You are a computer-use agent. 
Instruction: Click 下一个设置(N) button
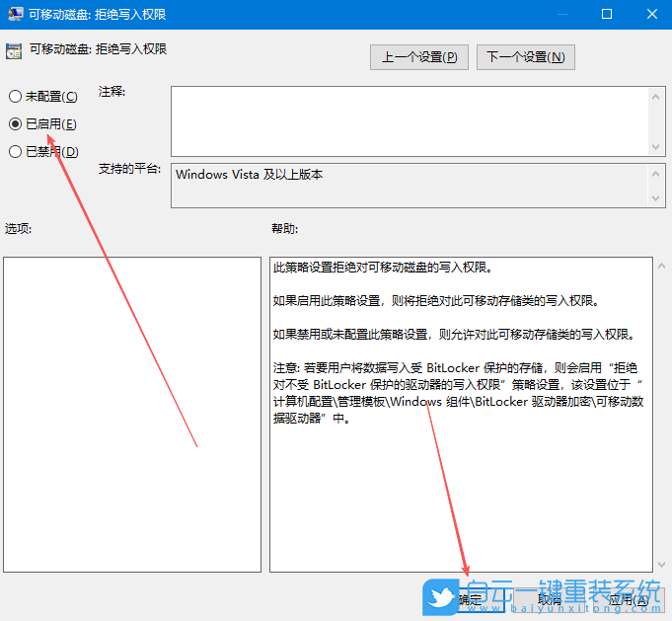coord(525,57)
